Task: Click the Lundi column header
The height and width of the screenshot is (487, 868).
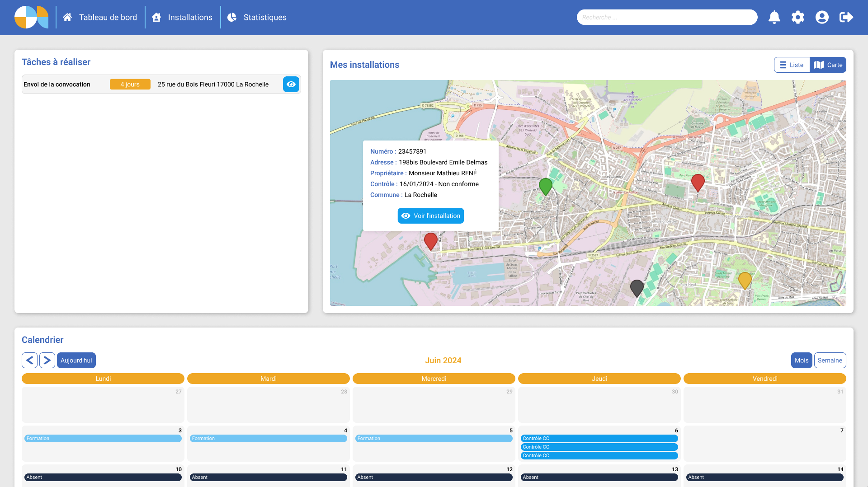Action: [x=103, y=379]
